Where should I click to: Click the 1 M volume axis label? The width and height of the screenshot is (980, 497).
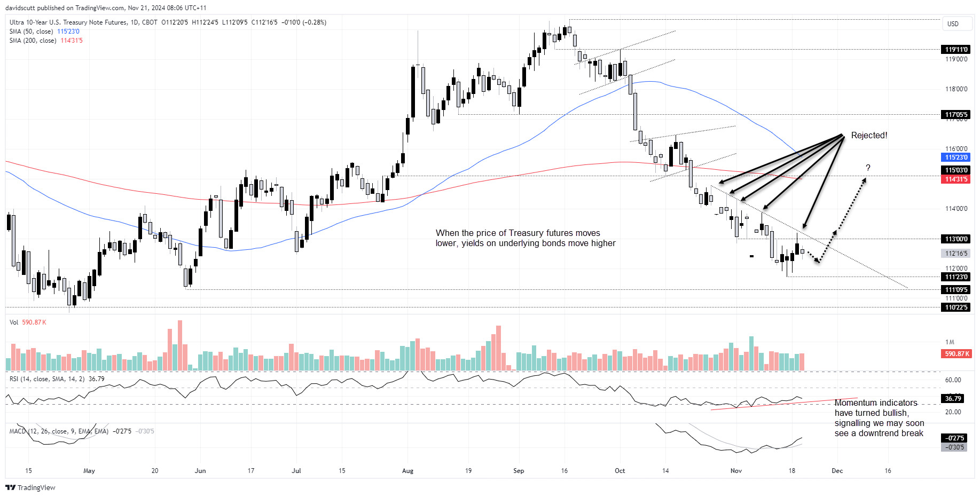tap(950, 342)
